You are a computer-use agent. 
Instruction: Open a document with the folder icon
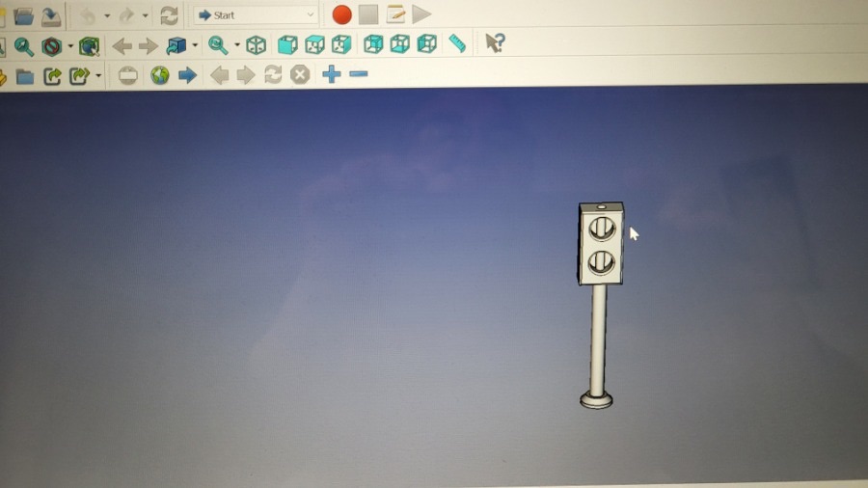tap(23, 16)
